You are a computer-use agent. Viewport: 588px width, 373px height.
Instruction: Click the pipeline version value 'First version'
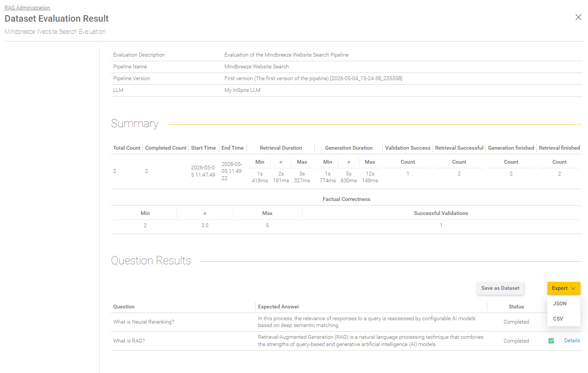[x=313, y=78]
